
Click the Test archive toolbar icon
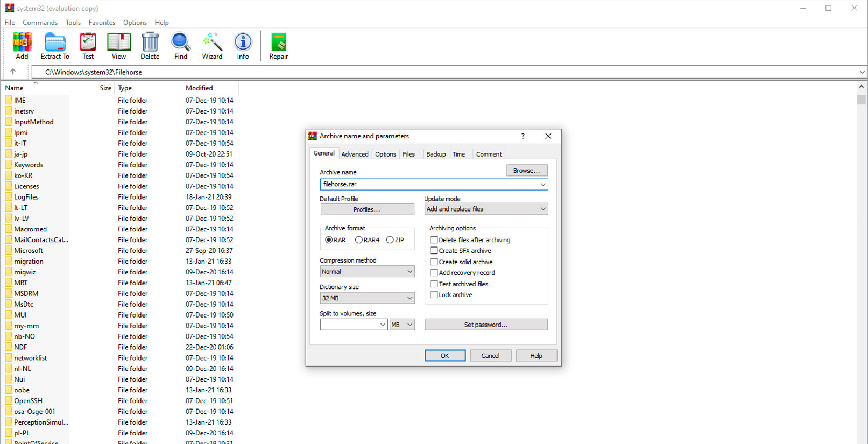88,43
